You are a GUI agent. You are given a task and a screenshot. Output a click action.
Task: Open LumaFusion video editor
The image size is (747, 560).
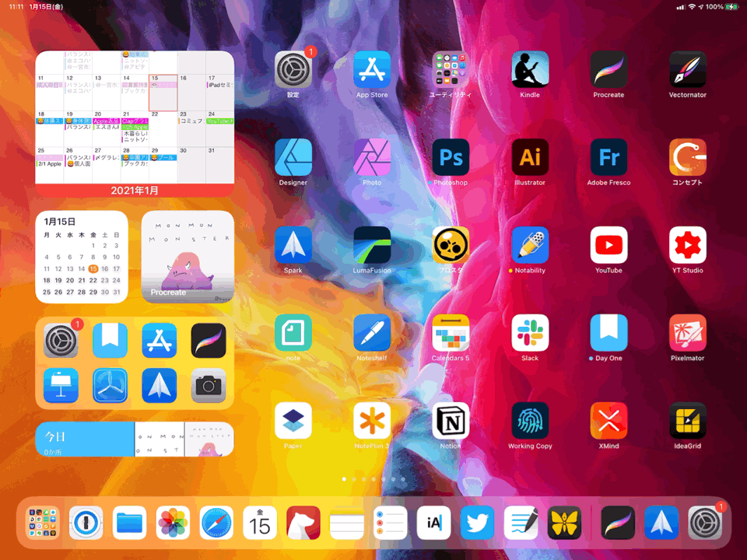click(372, 245)
